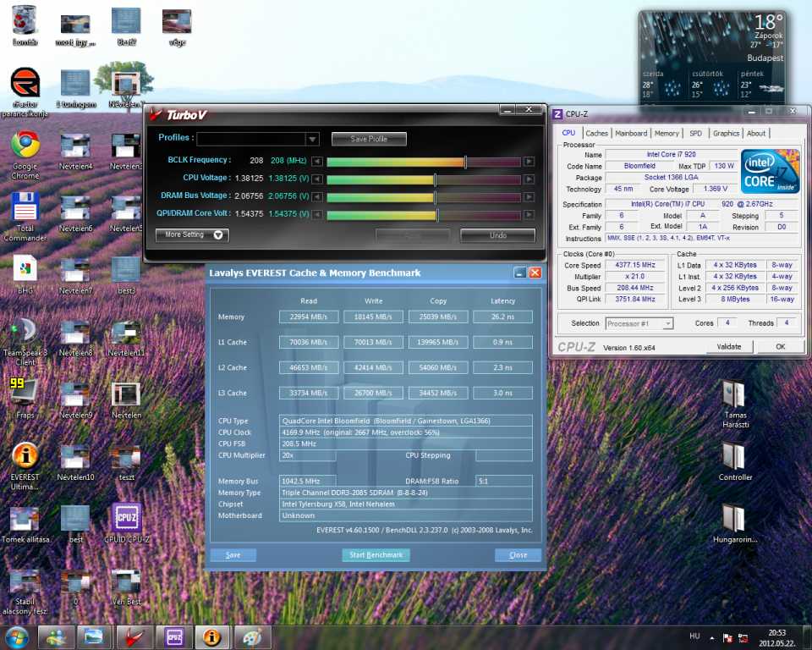Open the TurboV Profiles dropdown
Screen dimensions: 812x650
click(x=312, y=139)
